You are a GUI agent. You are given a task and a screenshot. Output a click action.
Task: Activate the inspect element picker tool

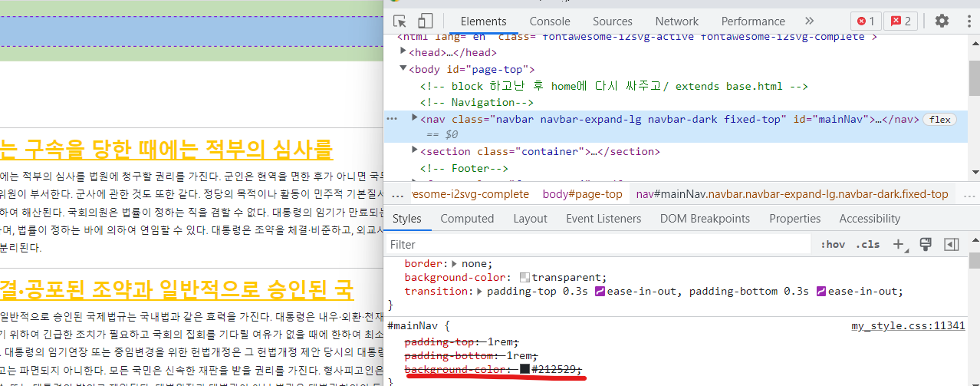(400, 21)
